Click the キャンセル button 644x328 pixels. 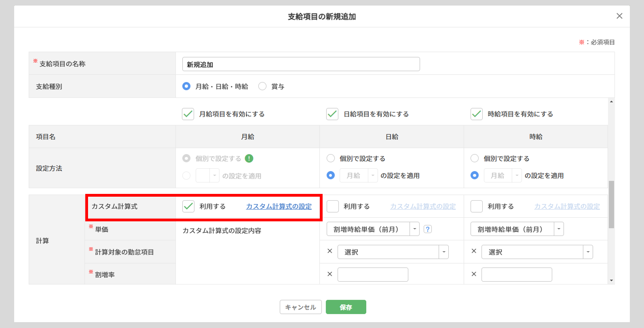click(300, 307)
